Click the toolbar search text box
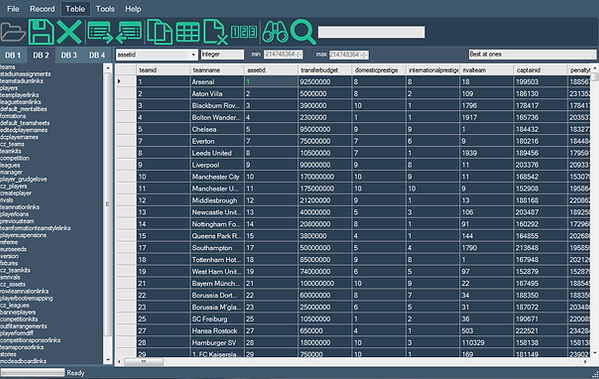599x379 pixels. tap(371, 32)
